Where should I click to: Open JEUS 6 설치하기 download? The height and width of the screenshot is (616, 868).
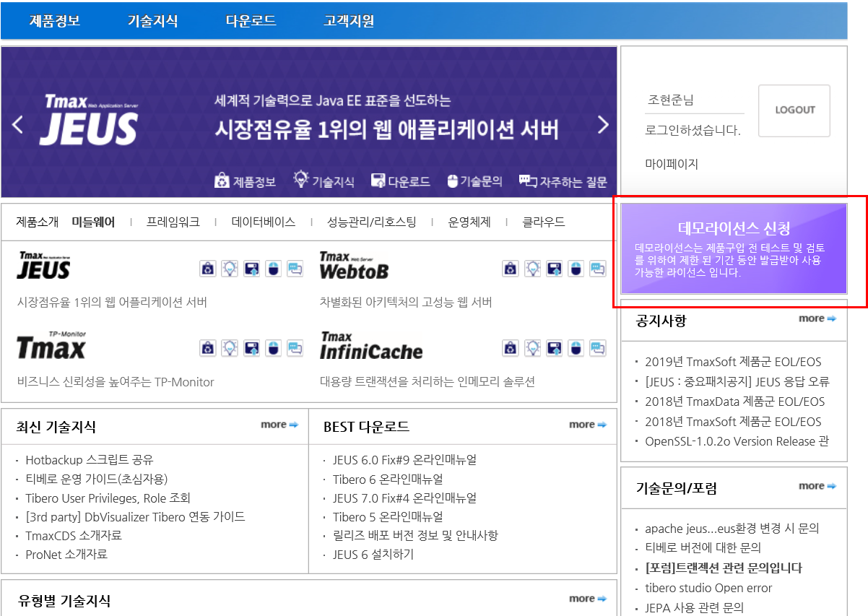click(x=373, y=555)
